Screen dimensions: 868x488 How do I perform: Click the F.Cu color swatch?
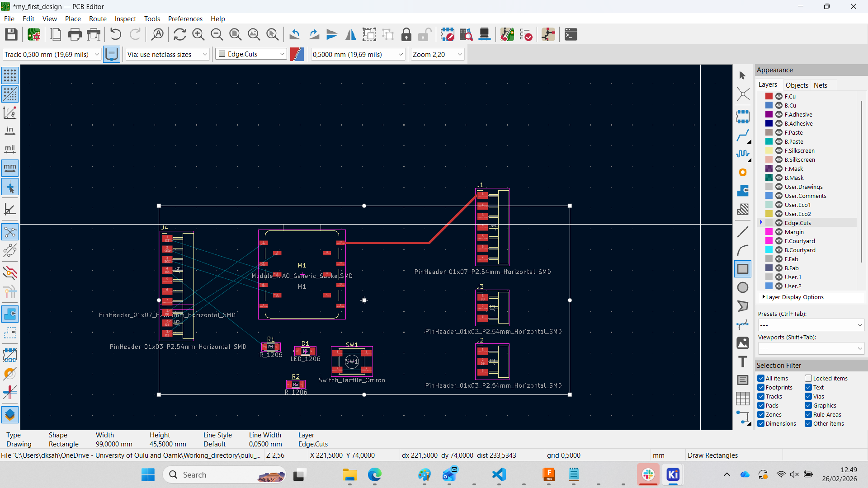point(769,96)
